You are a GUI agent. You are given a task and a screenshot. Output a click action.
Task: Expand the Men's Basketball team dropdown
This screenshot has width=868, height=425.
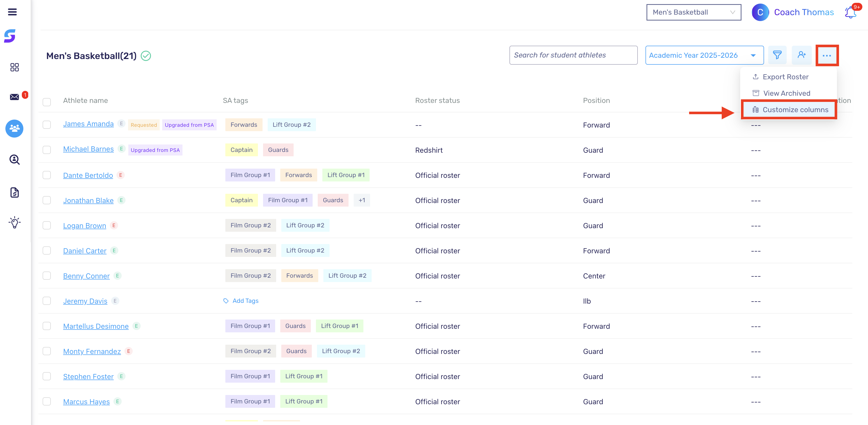tap(693, 13)
